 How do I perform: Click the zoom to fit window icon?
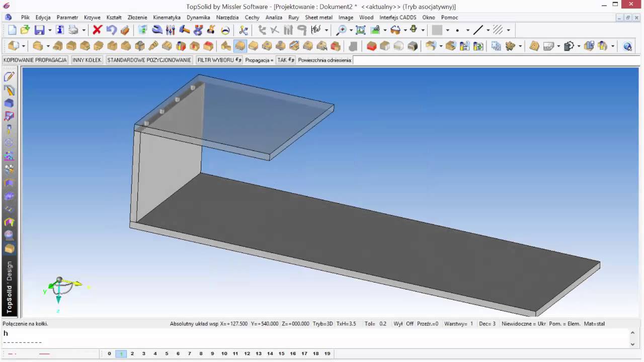pyautogui.click(x=361, y=30)
